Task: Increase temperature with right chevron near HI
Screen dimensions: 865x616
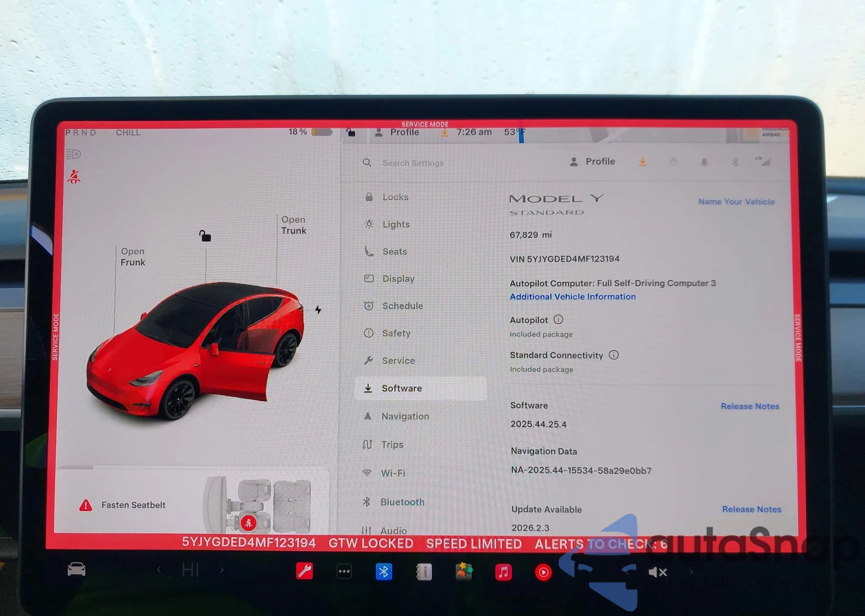Action: tap(222, 570)
